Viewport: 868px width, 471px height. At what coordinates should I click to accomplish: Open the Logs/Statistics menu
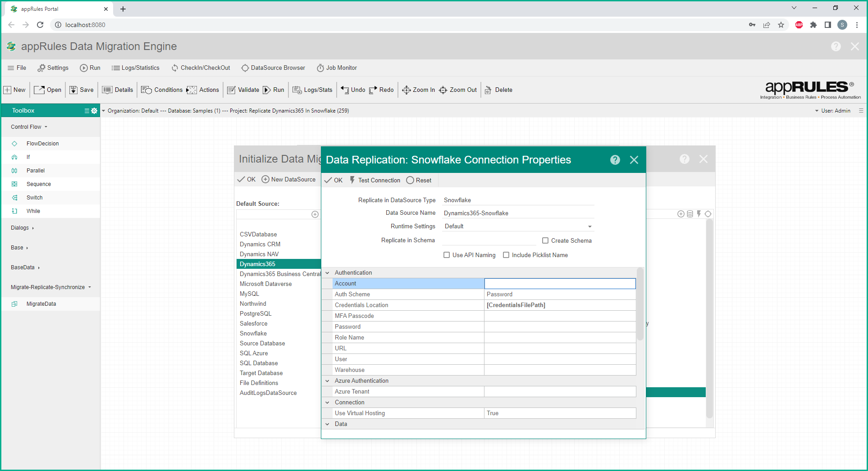click(136, 68)
